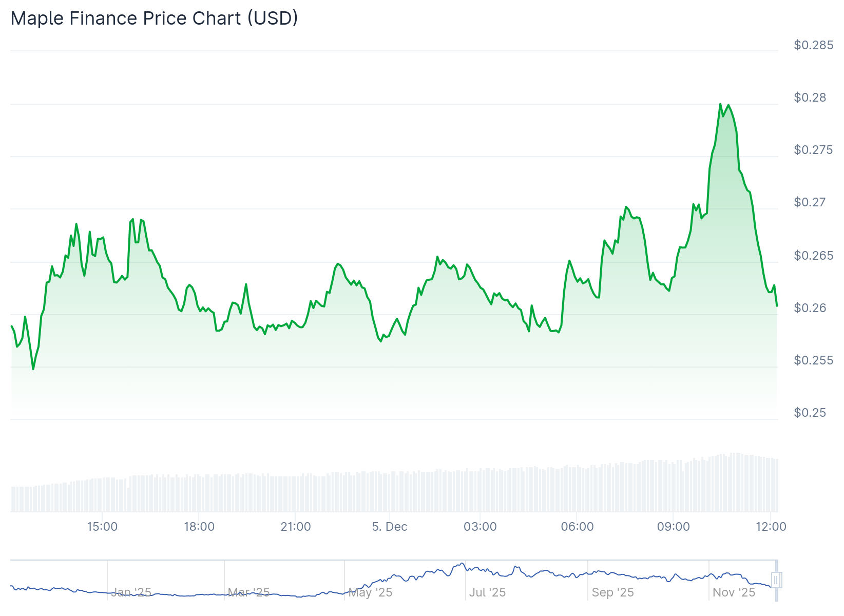Click the 21:00 time axis label
Screen dimensions: 844x616
[296, 527]
